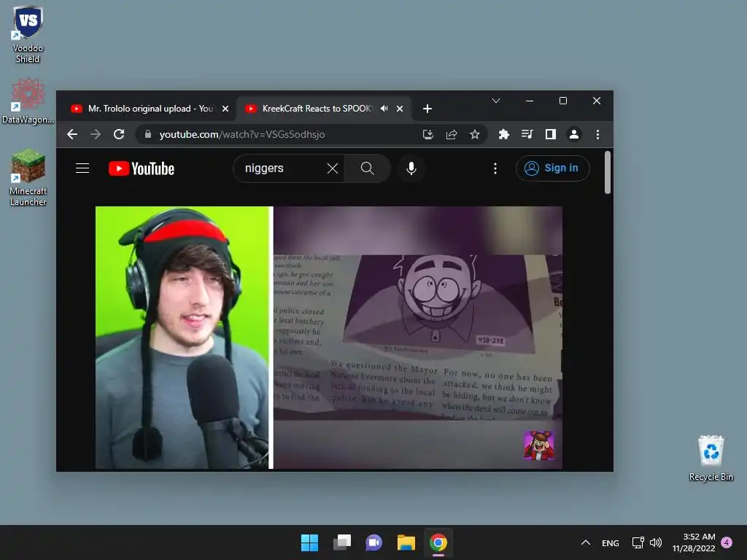The width and height of the screenshot is (747, 560).
Task: Open YouTube settings three-dot menu
Action: click(x=495, y=168)
